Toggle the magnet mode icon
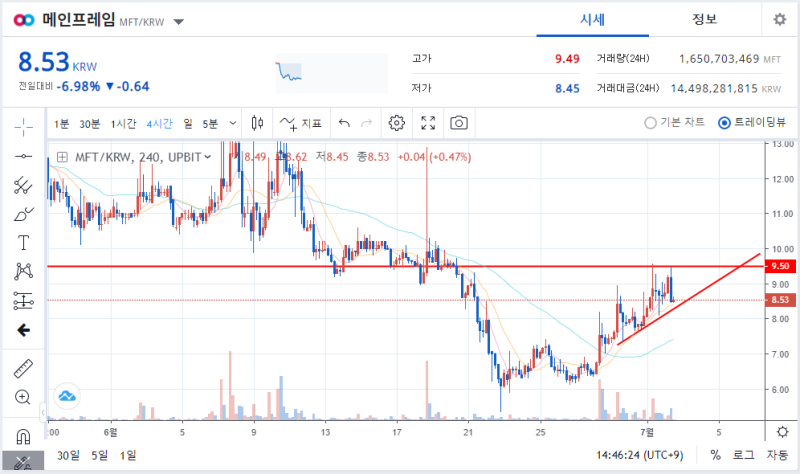The width and height of the screenshot is (800, 474). pos(23,437)
